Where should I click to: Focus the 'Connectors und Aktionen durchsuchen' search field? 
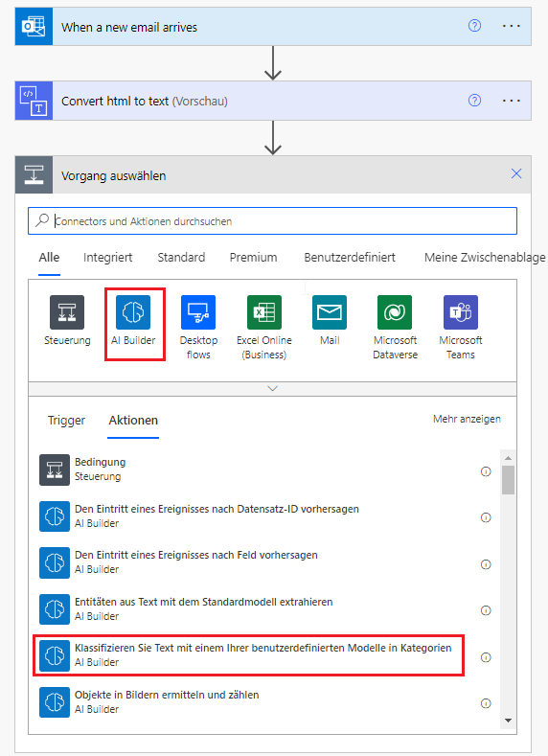[x=272, y=221]
